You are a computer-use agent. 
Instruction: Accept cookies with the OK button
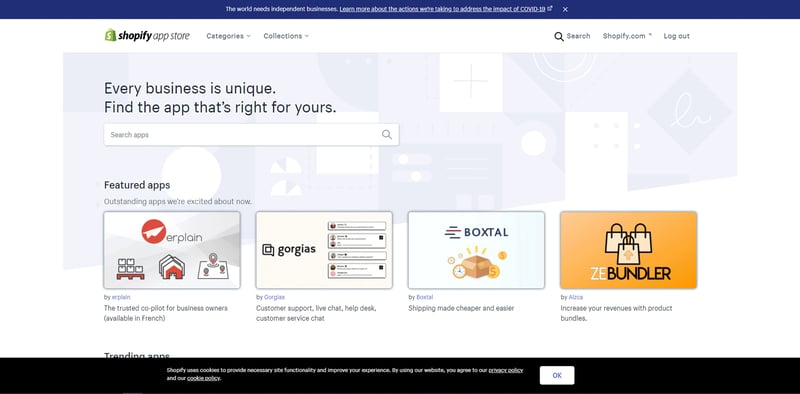click(x=557, y=375)
